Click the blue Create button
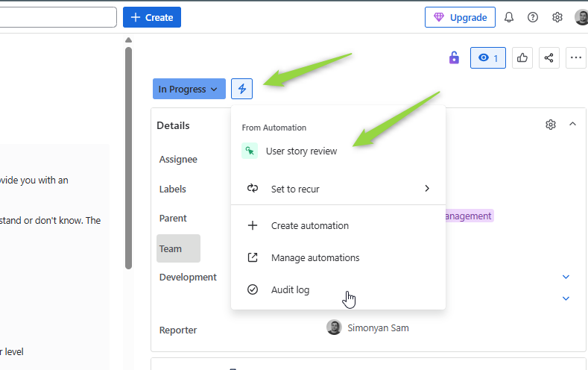The height and width of the screenshot is (370, 588). click(x=152, y=17)
